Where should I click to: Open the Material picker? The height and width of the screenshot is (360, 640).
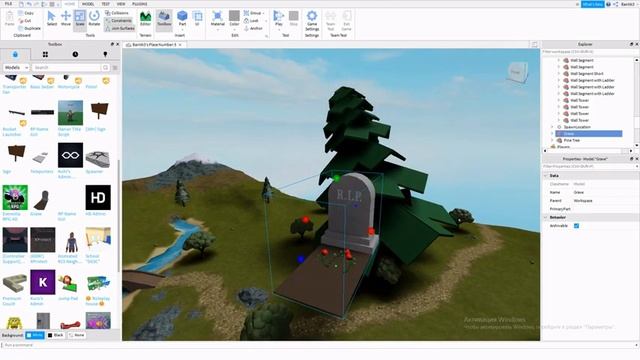tap(218, 19)
